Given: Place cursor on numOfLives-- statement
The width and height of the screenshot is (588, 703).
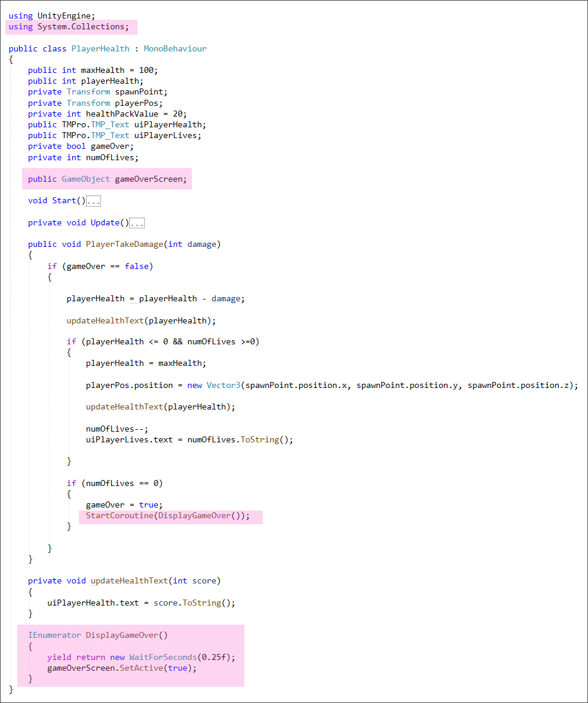Looking at the screenshot, I should tap(117, 429).
